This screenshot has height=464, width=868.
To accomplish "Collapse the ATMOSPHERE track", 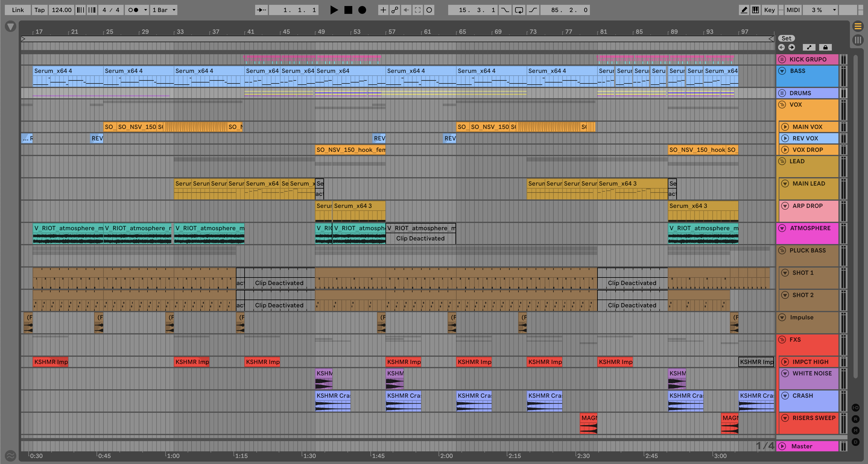I will [782, 228].
